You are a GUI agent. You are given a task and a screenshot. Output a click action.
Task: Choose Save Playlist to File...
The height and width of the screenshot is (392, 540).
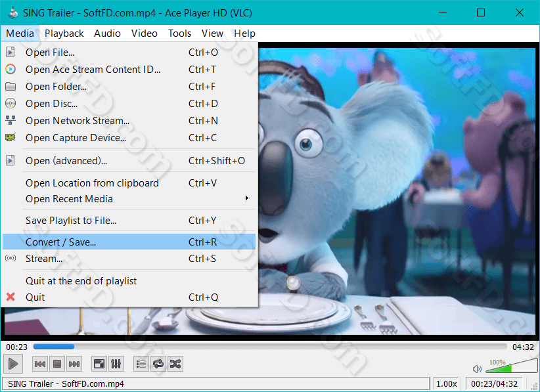click(x=129, y=220)
